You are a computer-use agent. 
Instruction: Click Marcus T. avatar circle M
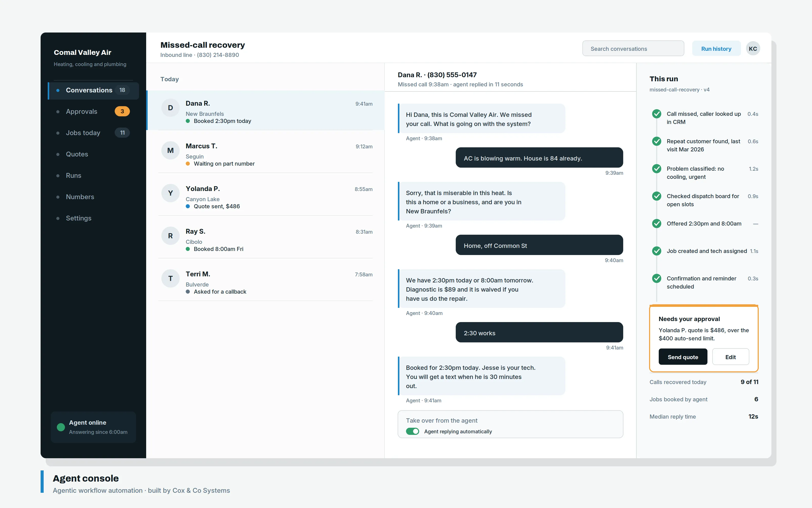point(171,151)
